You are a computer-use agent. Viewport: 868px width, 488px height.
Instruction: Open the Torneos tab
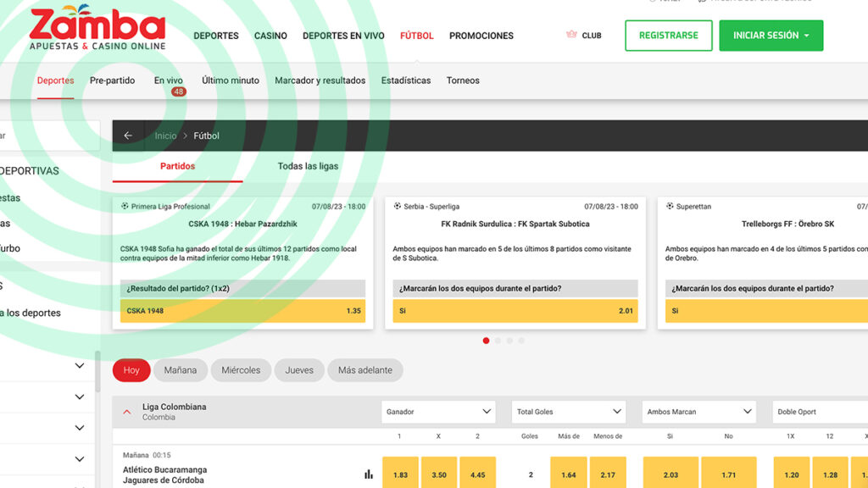pos(463,80)
